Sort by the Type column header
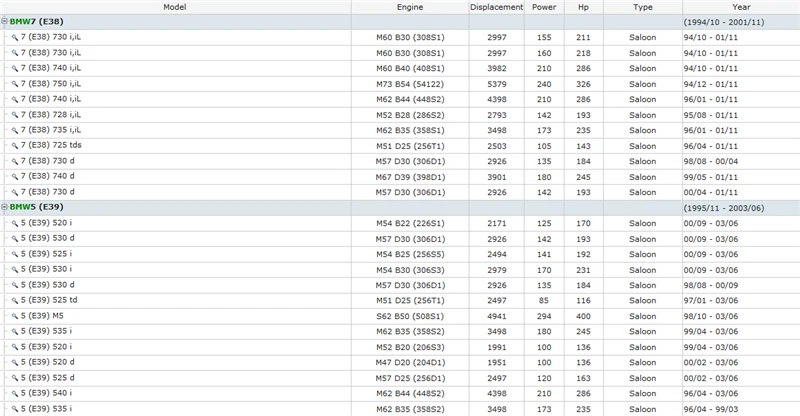This screenshot has width=800, height=416. pos(643,7)
